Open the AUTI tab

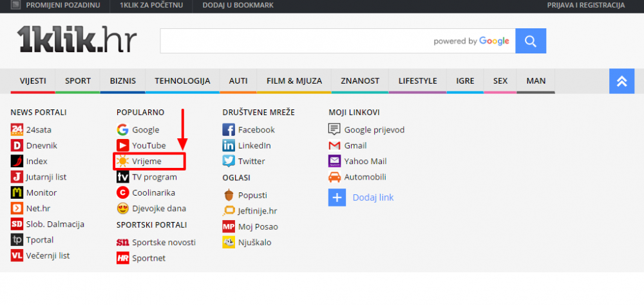[x=238, y=81]
